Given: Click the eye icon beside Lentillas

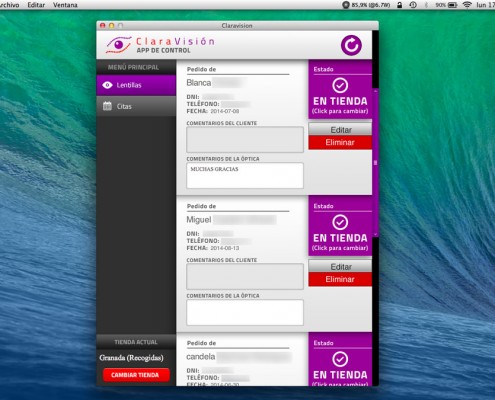Looking at the screenshot, I should (107, 85).
